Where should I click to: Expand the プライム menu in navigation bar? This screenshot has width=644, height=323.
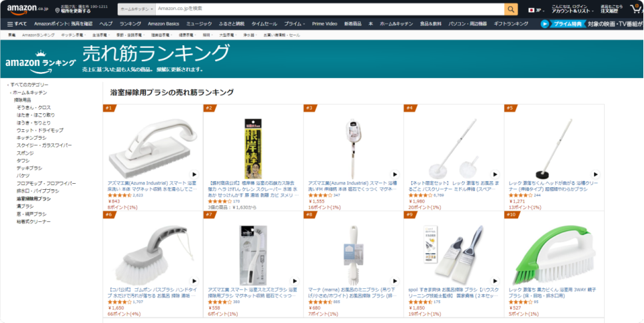click(294, 24)
